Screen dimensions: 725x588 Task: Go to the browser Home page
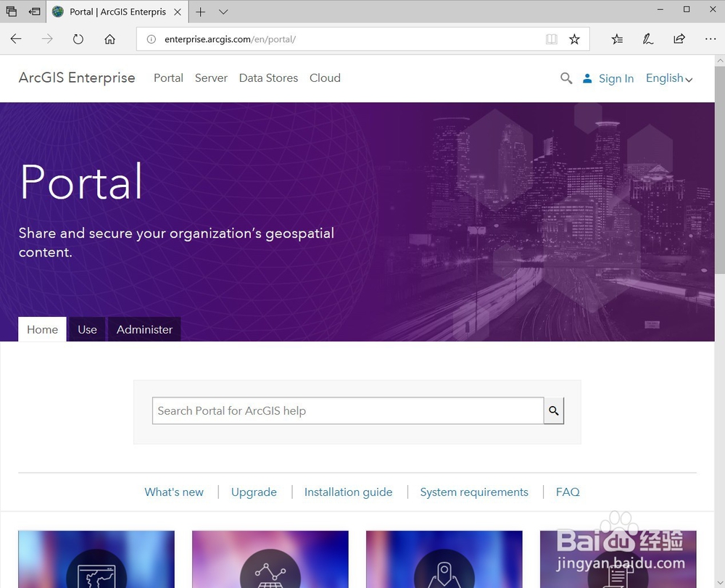click(x=109, y=39)
